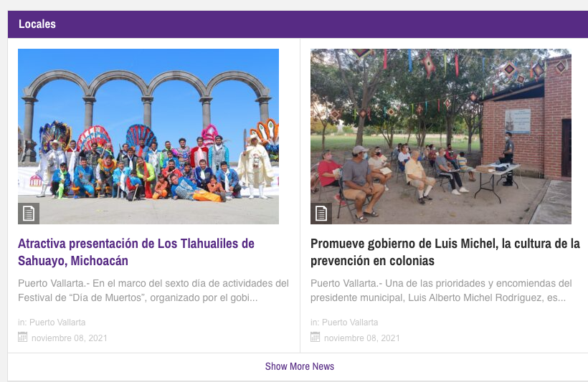Click excerpt beginning 'En el marco del sexto día'
The height and width of the screenshot is (382, 588).
pyautogui.click(x=153, y=290)
